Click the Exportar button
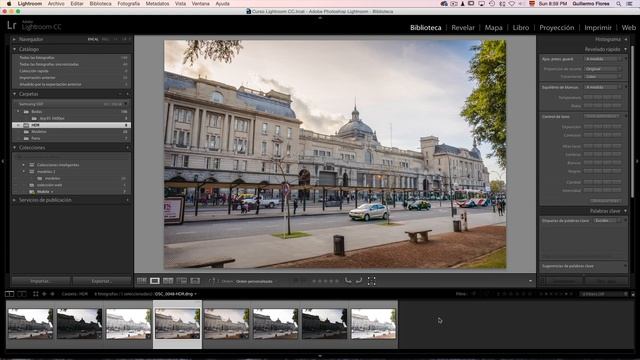Viewport: 640px width, 360px height. (102, 281)
